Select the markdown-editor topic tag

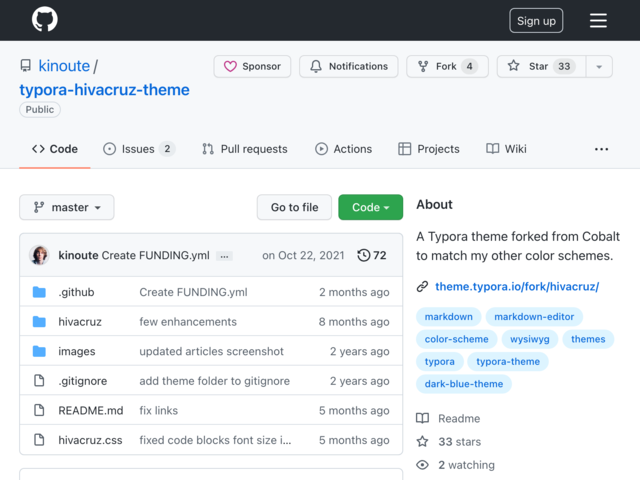pyautogui.click(x=534, y=317)
